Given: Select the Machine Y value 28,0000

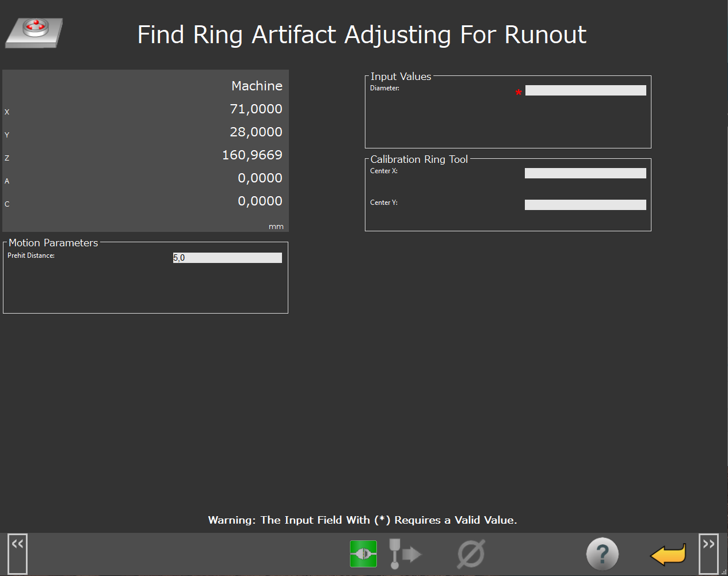Looking at the screenshot, I should pyautogui.click(x=256, y=132).
